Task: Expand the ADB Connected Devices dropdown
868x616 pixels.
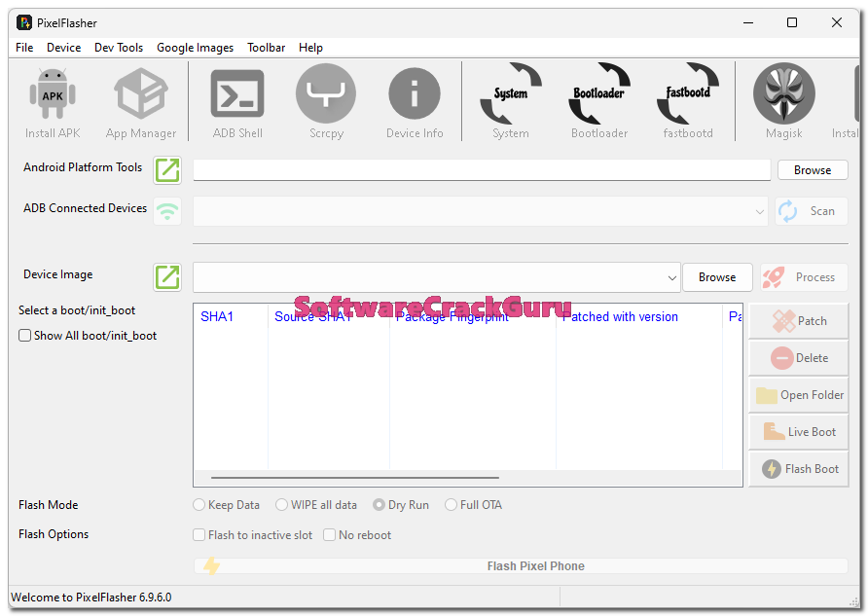Action: [x=759, y=211]
